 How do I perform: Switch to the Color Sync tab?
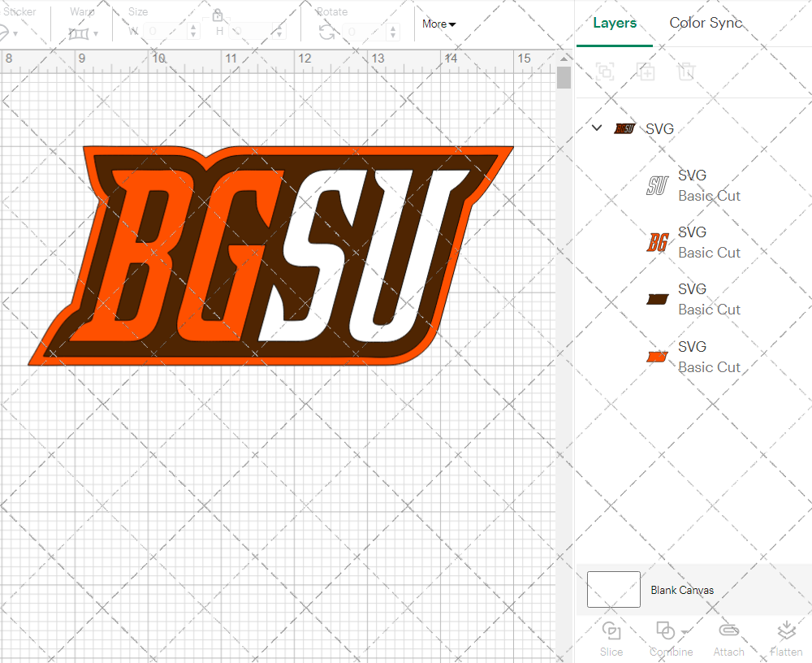706,23
